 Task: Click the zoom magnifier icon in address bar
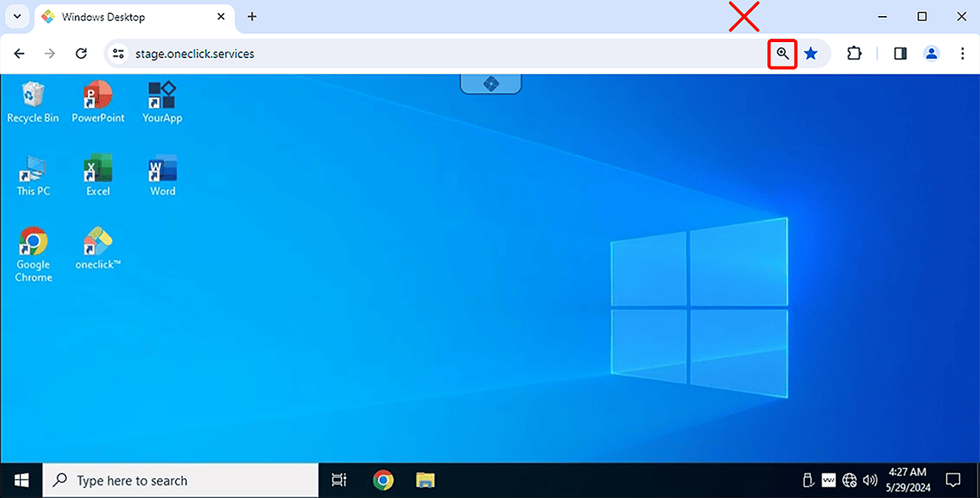tap(782, 54)
